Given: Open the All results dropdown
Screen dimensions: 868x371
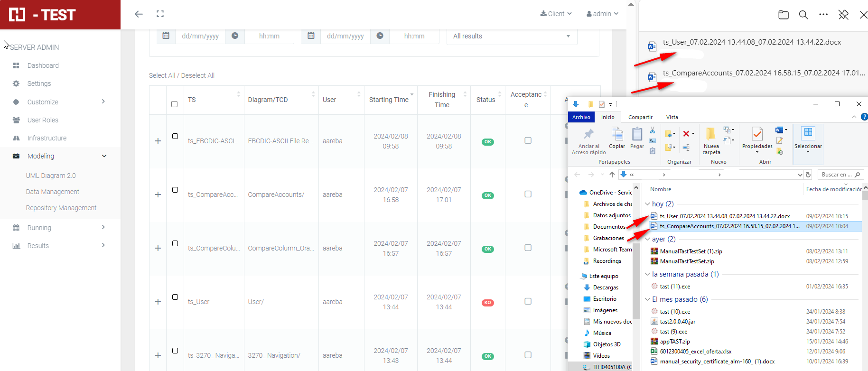Looking at the screenshot, I should click(512, 36).
